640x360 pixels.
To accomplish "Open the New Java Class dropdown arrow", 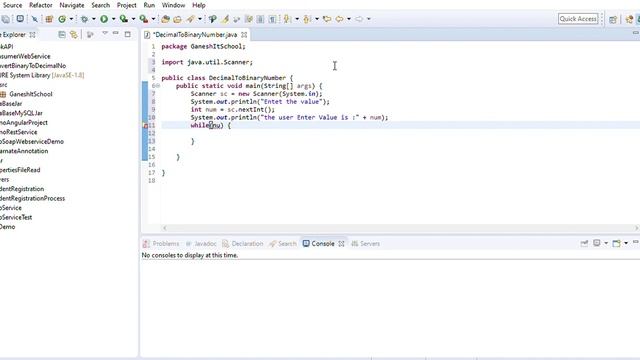I will pos(71,19).
